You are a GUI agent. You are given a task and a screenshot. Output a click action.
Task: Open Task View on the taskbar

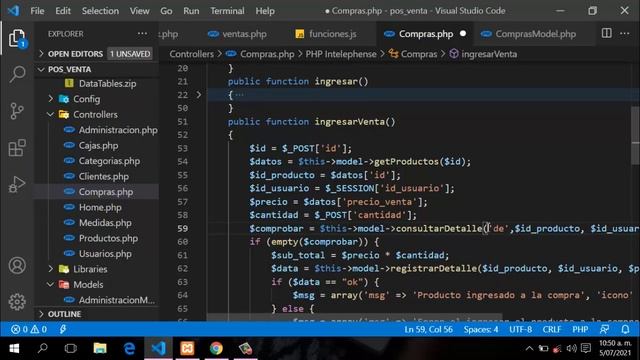[x=71, y=348]
